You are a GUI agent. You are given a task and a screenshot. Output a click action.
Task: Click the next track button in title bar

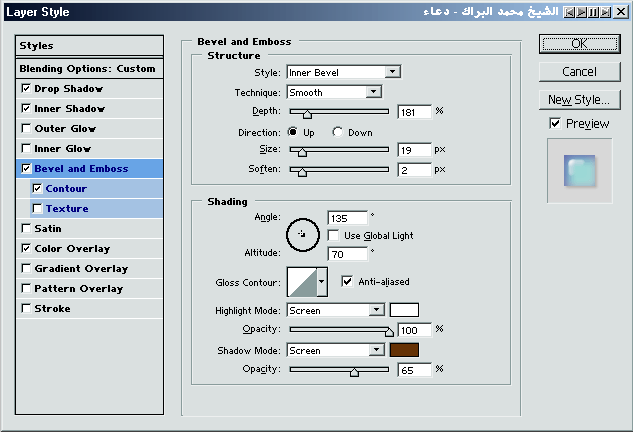(x=605, y=12)
